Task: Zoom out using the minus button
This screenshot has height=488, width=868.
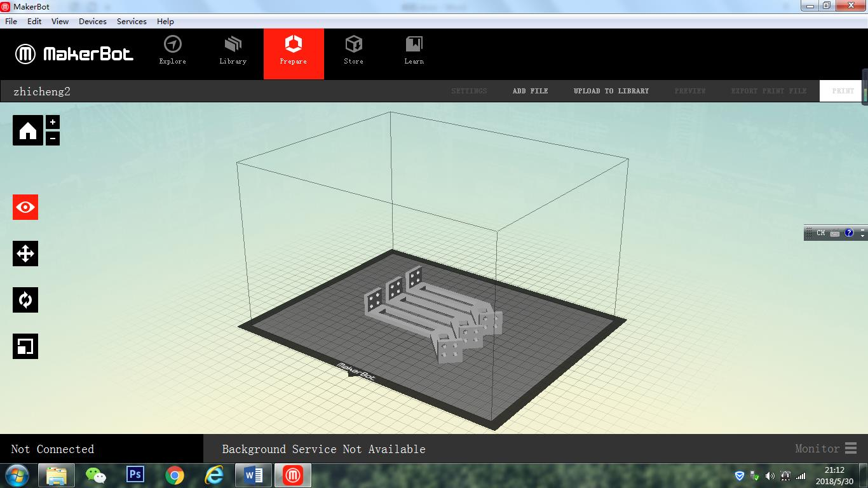Action: [x=52, y=137]
